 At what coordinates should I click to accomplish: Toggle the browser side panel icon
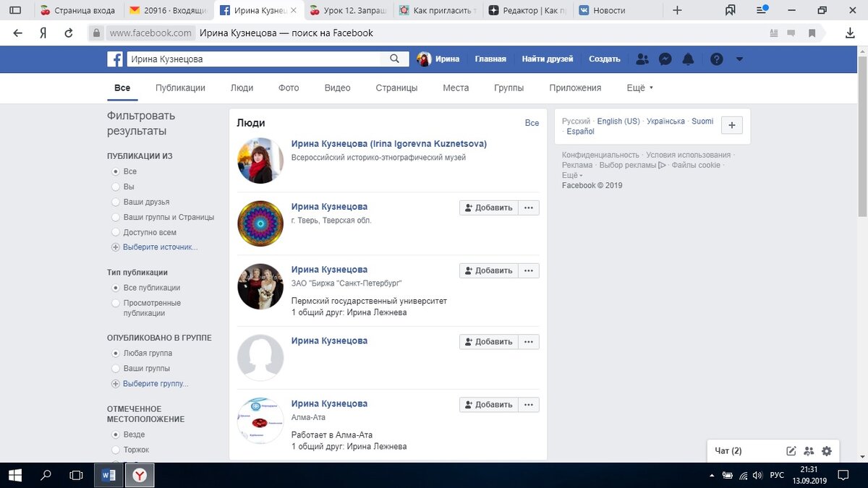(x=14, y=10)
